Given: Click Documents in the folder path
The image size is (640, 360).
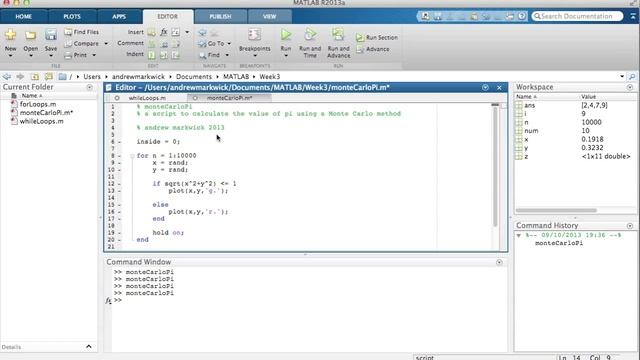Looking at the screenshot, I should tap(193, 76).
